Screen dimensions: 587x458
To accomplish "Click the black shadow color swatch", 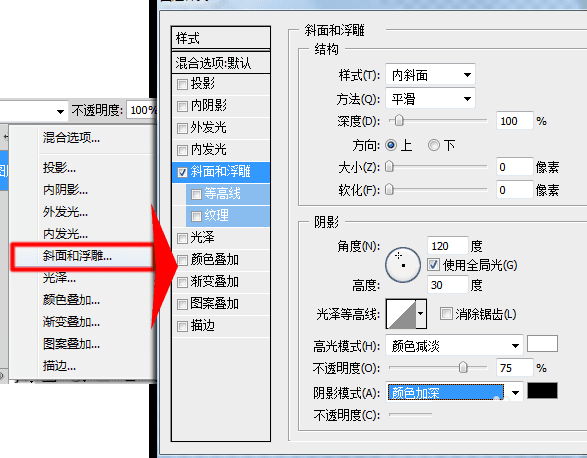I will [542, 391].
